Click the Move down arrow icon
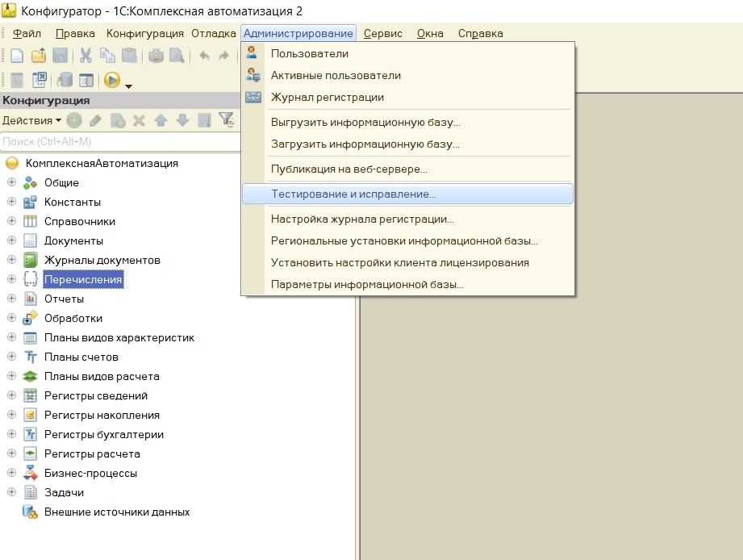Screen dimensions: 743x560 pos(182,120)
